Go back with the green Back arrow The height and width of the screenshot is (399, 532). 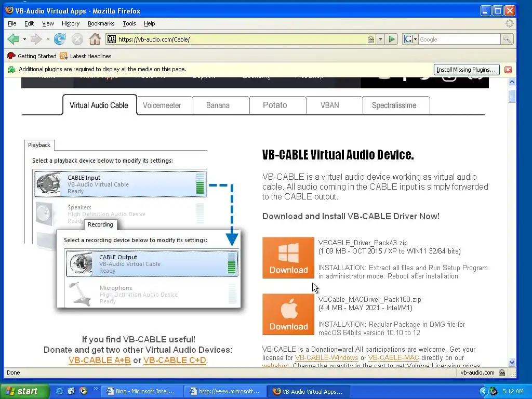[13, 39]
